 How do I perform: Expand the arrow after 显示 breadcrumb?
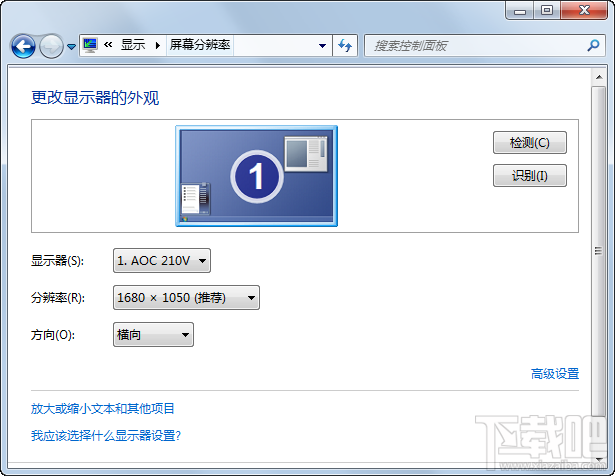coord(158,45)
